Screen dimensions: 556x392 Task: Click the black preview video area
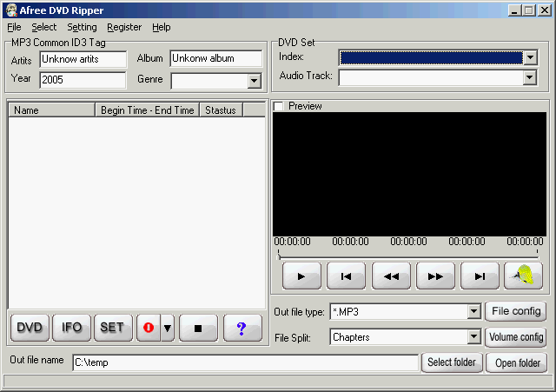(409, 174)
